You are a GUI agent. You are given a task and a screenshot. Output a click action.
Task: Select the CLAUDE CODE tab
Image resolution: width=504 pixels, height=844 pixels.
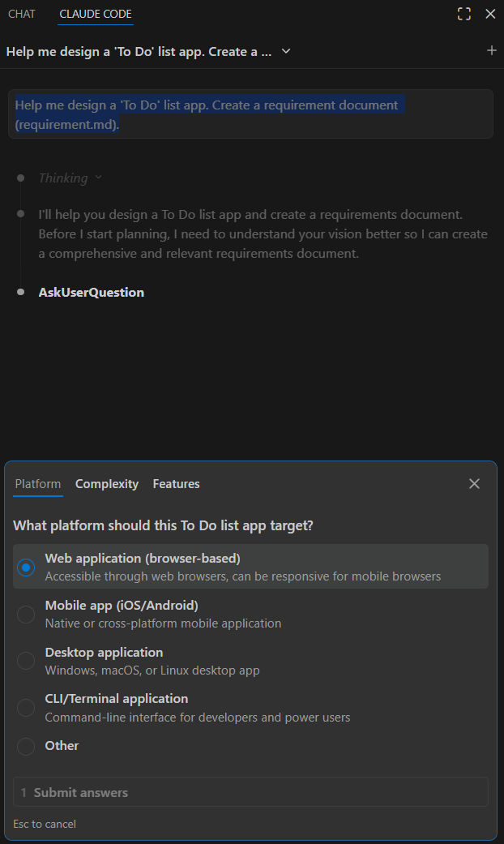coord(96,14)
